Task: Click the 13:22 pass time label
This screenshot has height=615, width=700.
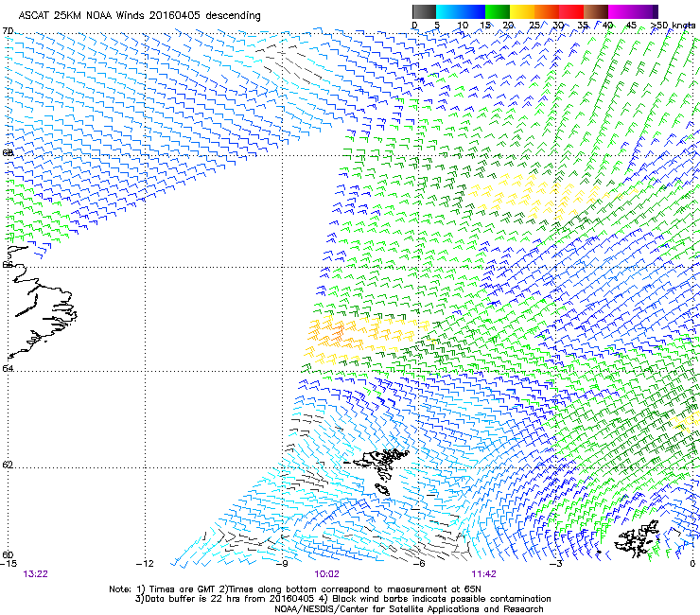Action: click(x=35, y=574)
